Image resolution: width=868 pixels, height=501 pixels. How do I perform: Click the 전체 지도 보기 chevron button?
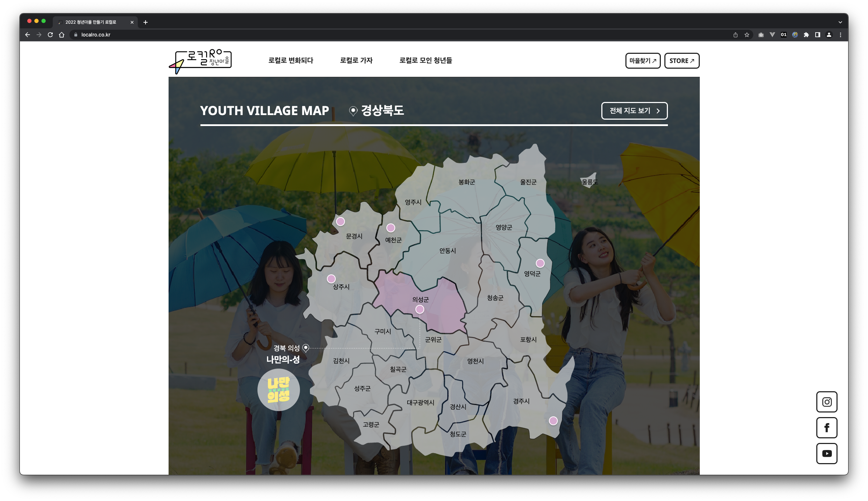pyautogui.click(x=634, y=111)
